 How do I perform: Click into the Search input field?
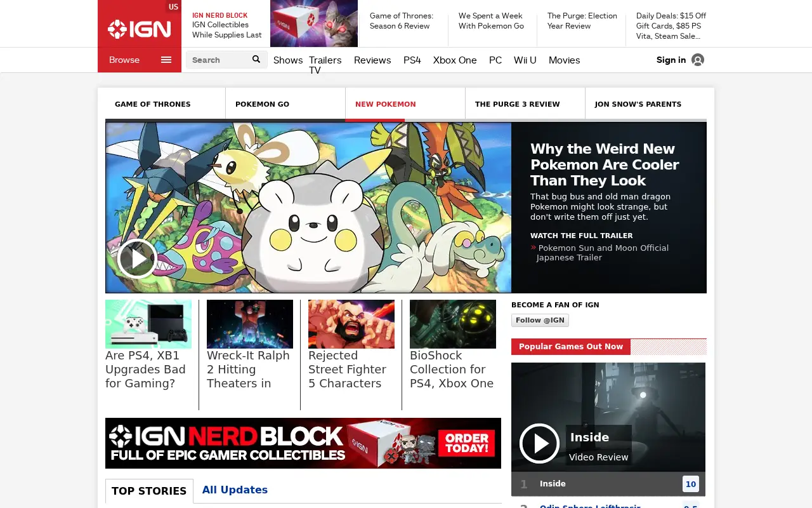tap(218, 60)
